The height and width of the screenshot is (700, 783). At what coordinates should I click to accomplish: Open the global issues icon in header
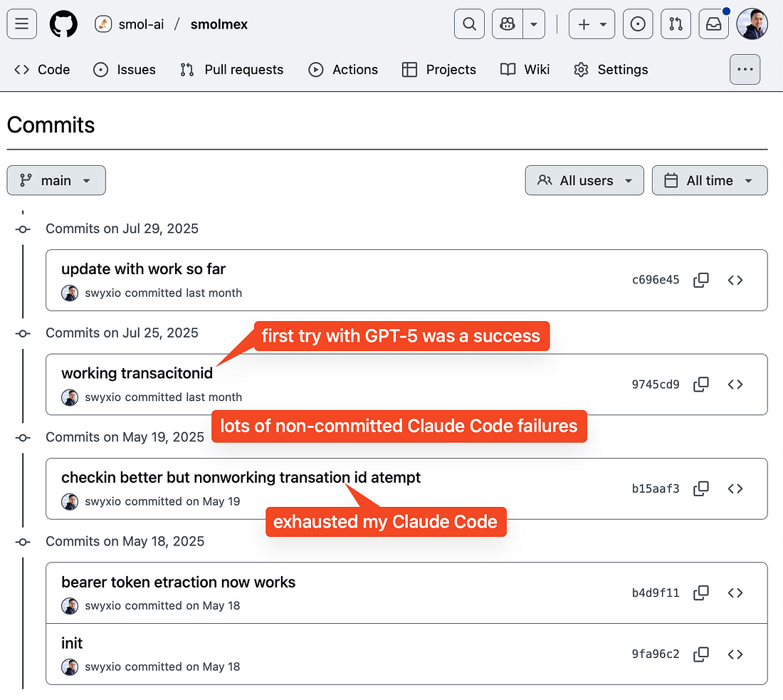coord(638,24)
